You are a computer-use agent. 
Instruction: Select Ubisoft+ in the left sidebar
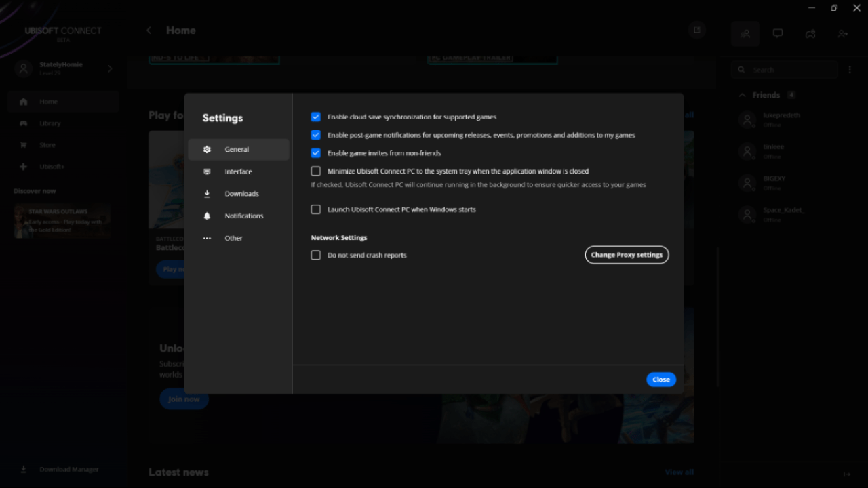pyautogui.click(x=64, y=167)
